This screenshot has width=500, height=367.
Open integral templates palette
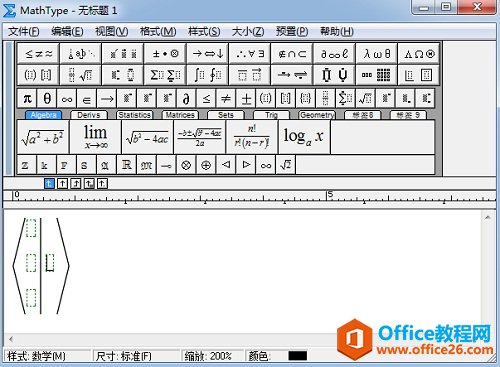coord(208,75)
